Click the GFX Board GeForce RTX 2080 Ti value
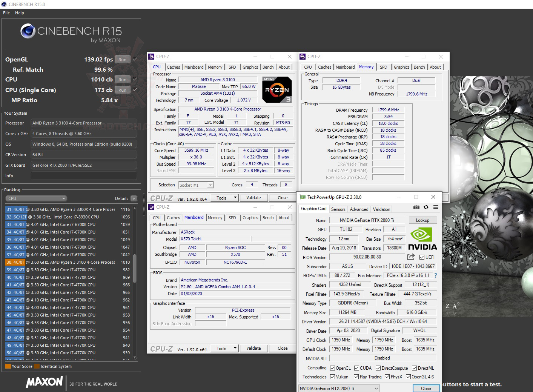533x392 pixels. point(83,165)
